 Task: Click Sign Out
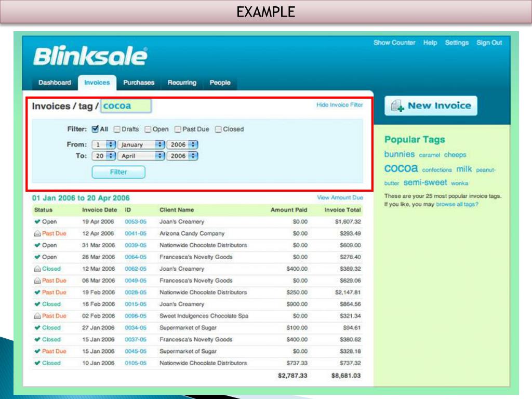[x=489, y=43]
